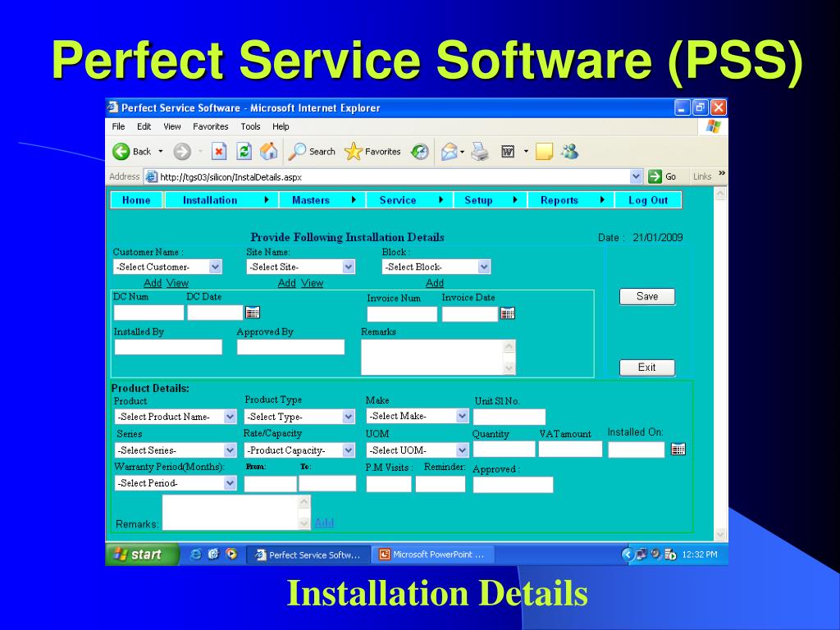Screen dimensions: 840x630
Task: Expand hidden tray icons arrow
Action: point(628,555)
